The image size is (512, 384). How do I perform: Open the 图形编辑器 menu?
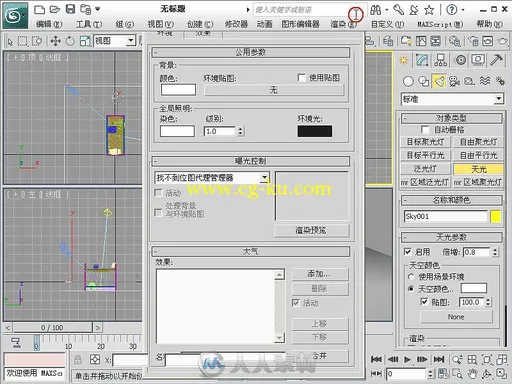[x=300, y=24]
